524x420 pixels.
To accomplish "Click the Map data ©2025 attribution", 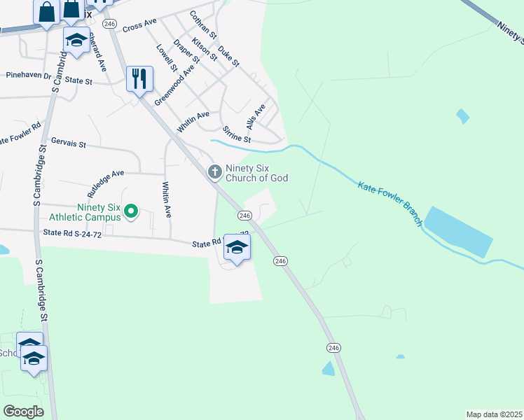I will coord(494,414).
